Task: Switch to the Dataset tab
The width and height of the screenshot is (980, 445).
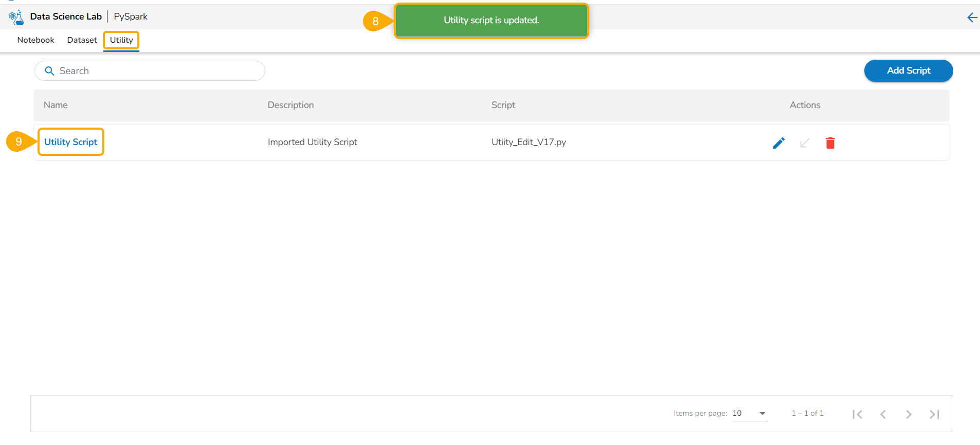Action: click(x=82, y=40)
